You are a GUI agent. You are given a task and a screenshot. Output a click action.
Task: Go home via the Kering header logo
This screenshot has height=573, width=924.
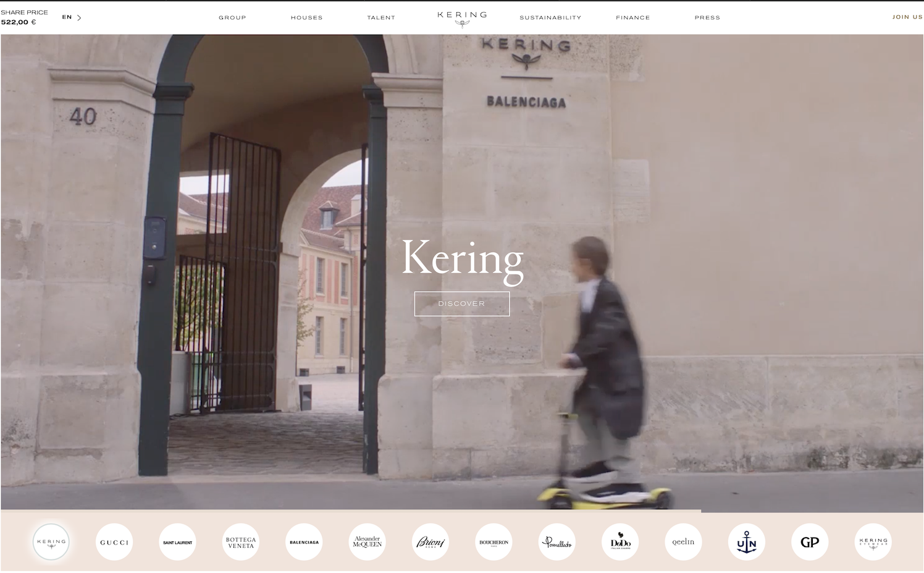(462, 19)
